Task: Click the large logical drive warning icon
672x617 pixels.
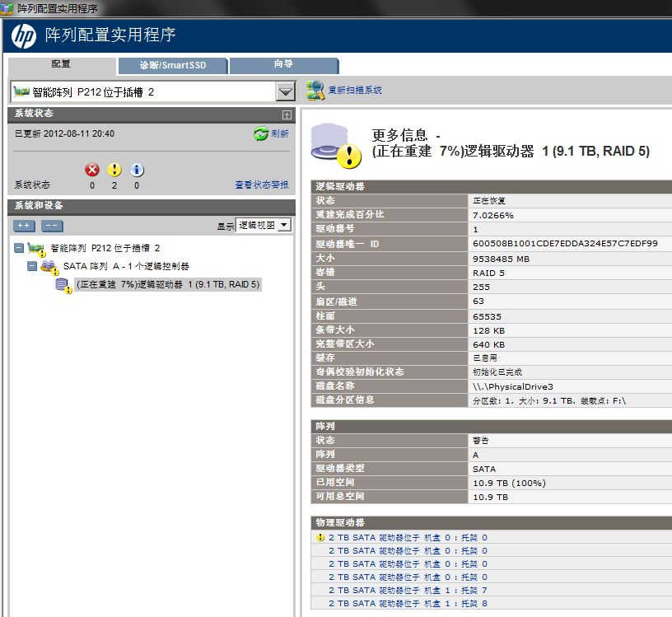Action: [x=336, y=146]
